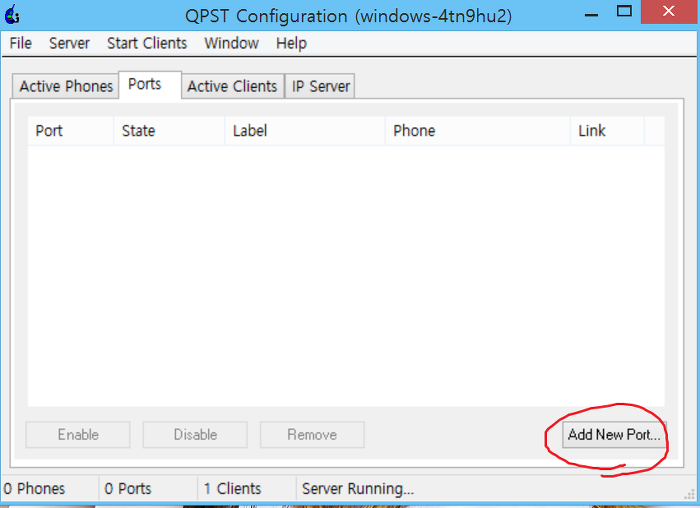Sort by the State column header

(169, 131)
